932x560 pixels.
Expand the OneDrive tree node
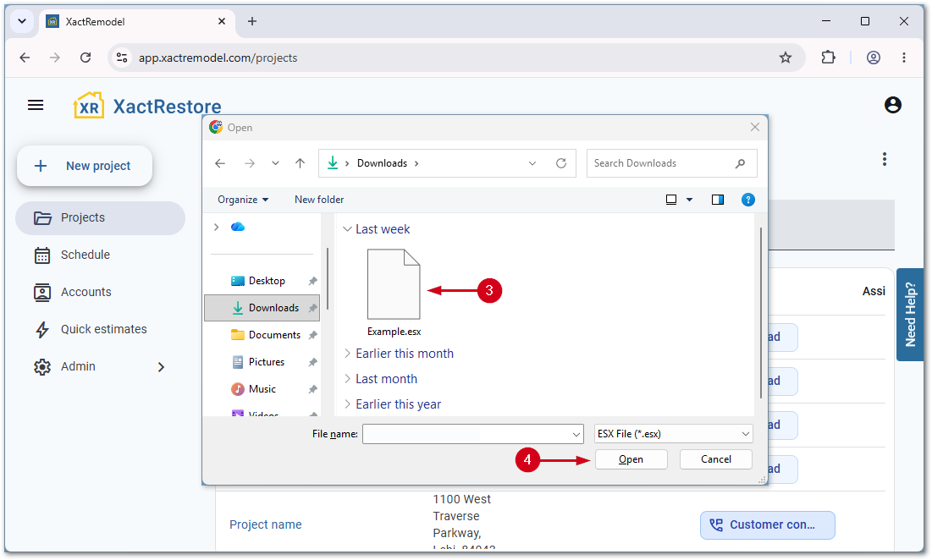point(217,227)
